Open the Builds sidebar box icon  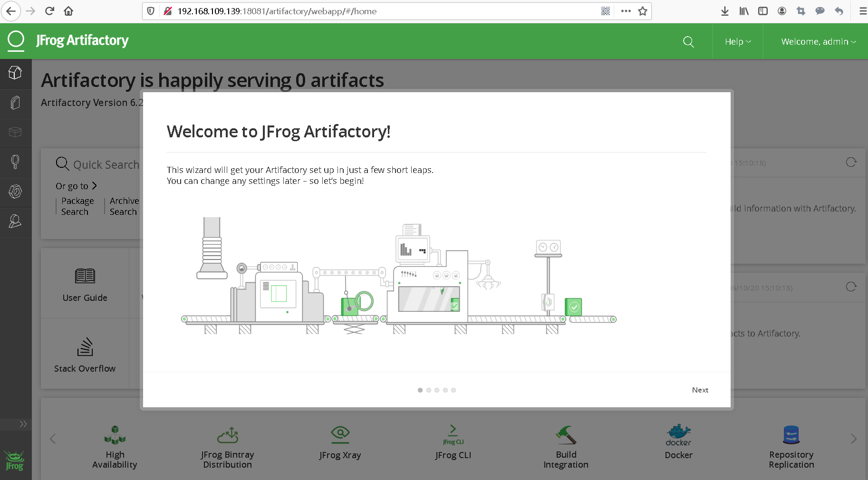[15, 132]
